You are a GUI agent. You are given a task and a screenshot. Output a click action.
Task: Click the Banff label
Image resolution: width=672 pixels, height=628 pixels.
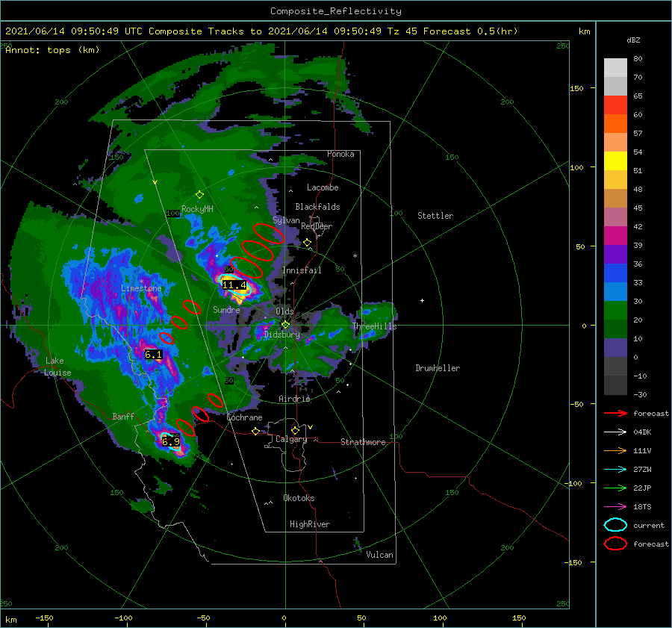[123, 416]
